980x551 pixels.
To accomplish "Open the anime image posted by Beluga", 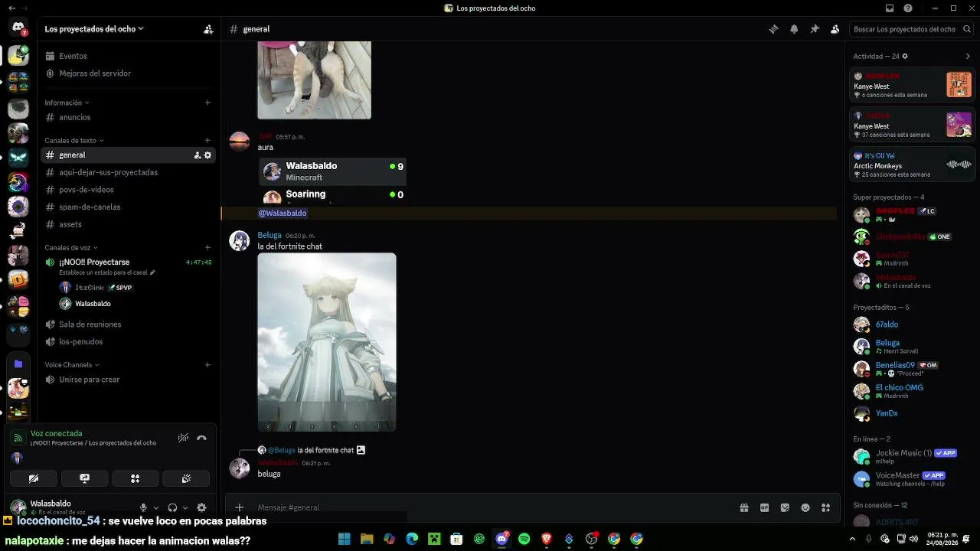I will (x=327, y=342).
